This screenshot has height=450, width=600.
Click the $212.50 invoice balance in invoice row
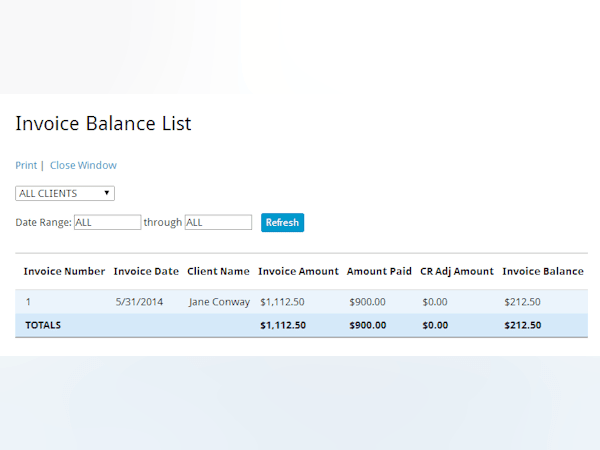[522, 302]
